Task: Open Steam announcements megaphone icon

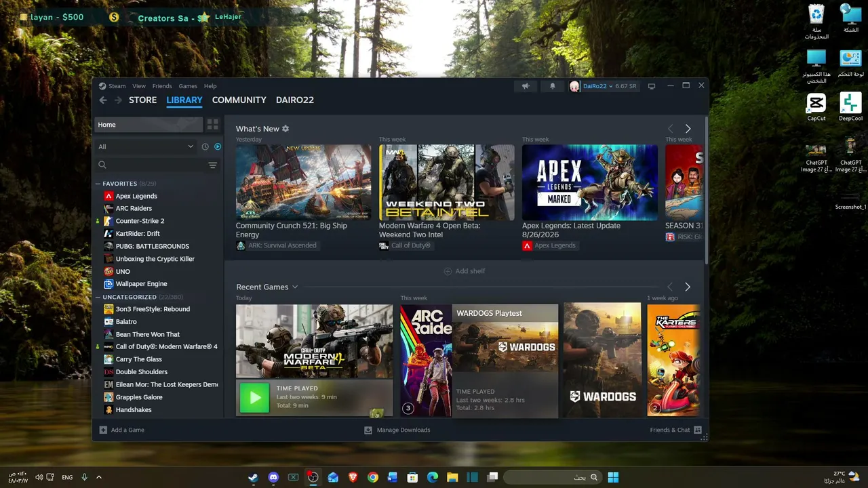Action: point(526,86)
